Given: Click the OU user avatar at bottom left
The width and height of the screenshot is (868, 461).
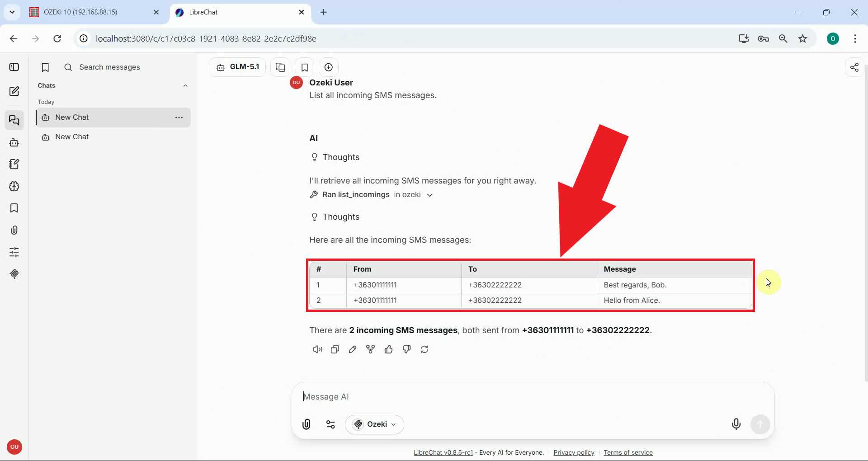Looking at the screenshot, I should coord(14,447).
